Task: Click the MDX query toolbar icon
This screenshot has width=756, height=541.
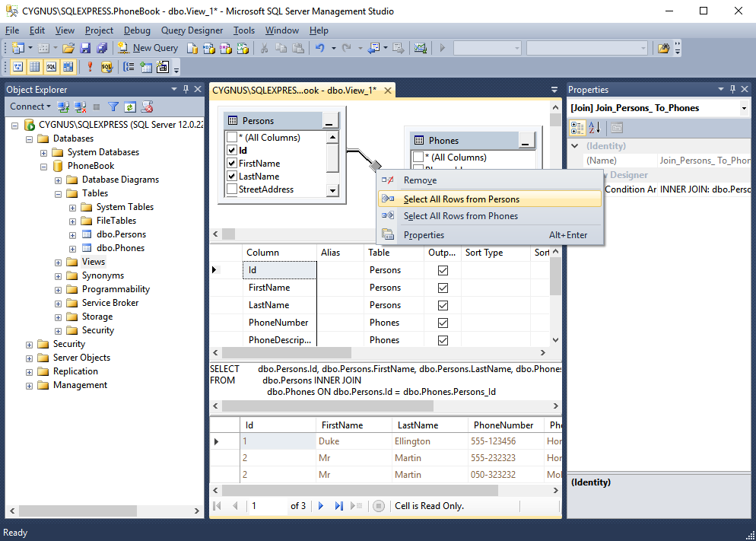Action: pyautogui.click(x=208, y=48)
